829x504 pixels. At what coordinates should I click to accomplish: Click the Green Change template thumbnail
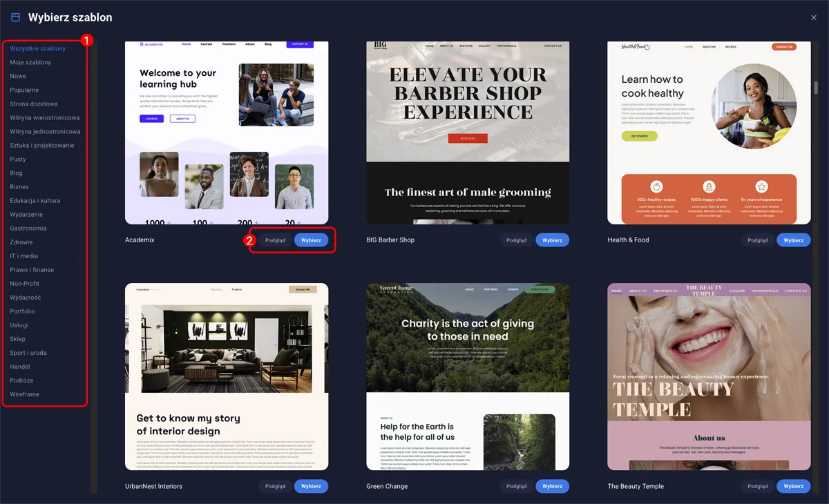pyautogui.click(x=467, y=376)
